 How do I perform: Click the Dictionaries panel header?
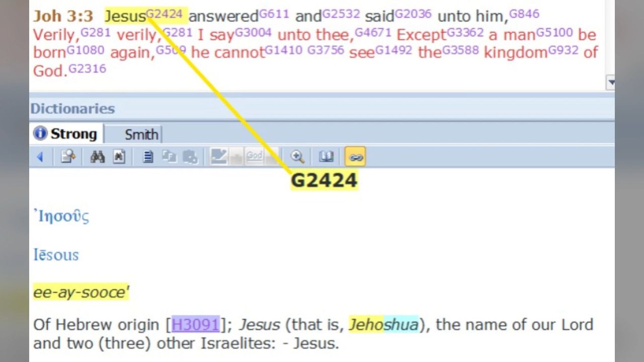point(72,109)
